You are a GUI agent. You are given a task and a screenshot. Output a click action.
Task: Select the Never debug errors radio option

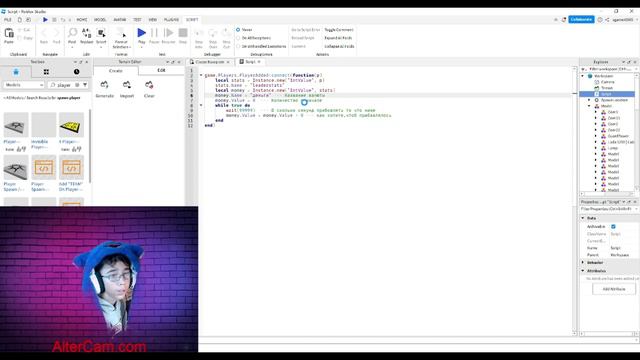click(x=238, y=30)
